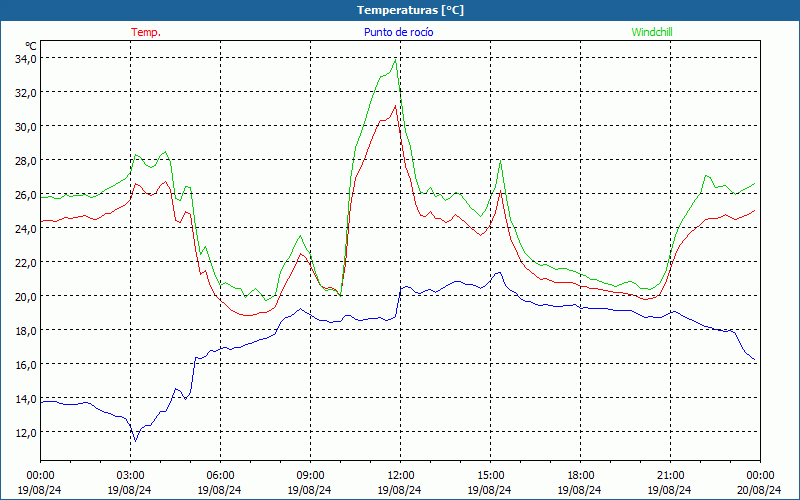Select the red 'Temp.' legend label
This screenshot has height=500, width=800.
click(146, 32)
